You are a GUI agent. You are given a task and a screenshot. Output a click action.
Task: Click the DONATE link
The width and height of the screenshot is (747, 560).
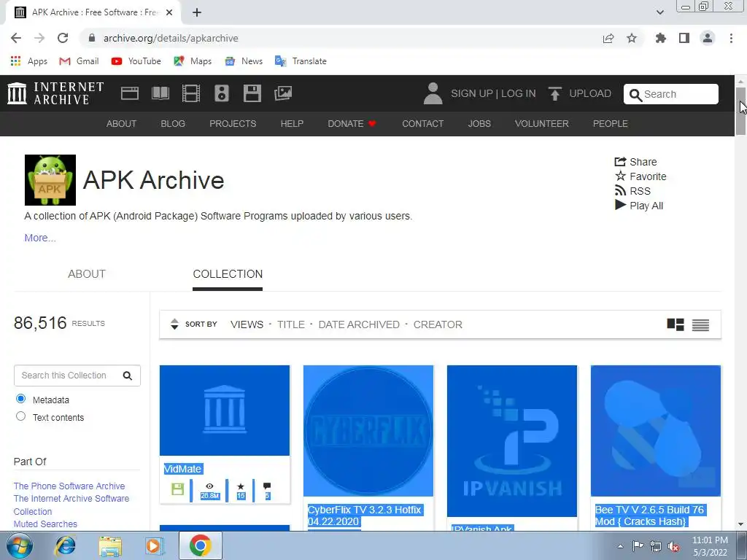coord(352,124)
